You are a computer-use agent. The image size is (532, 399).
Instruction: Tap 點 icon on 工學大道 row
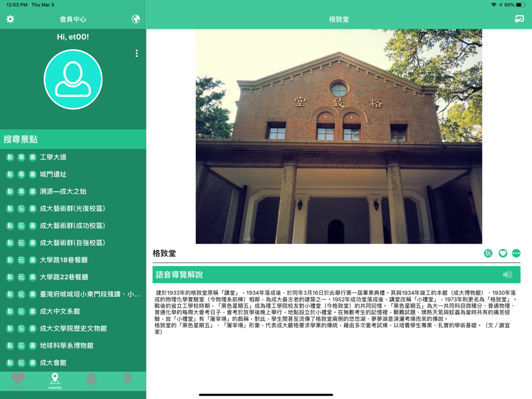point(10,157)
